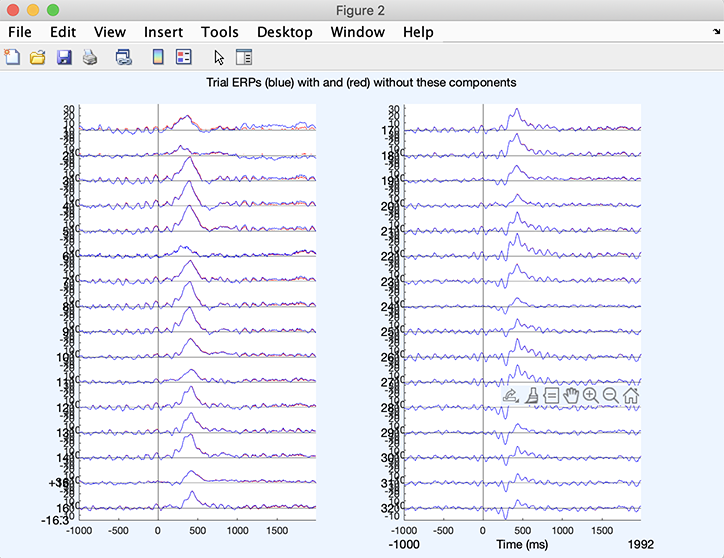Restore the view with the home icon
724x558 pixels.
coord(631,395)
